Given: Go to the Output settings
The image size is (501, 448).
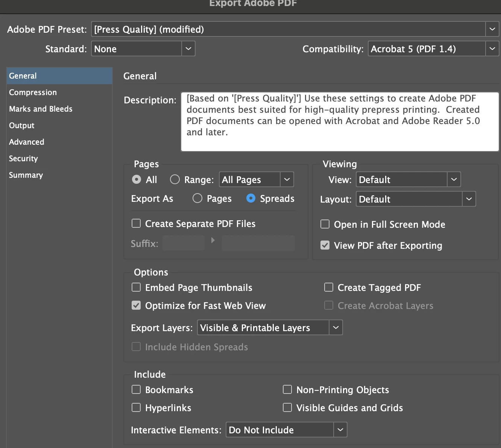Looking at the screenshot, I should pos(59,126).
